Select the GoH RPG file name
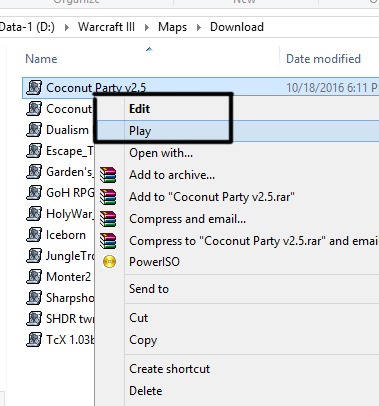This screenshot has width=379, height=406. pos(70,193)
